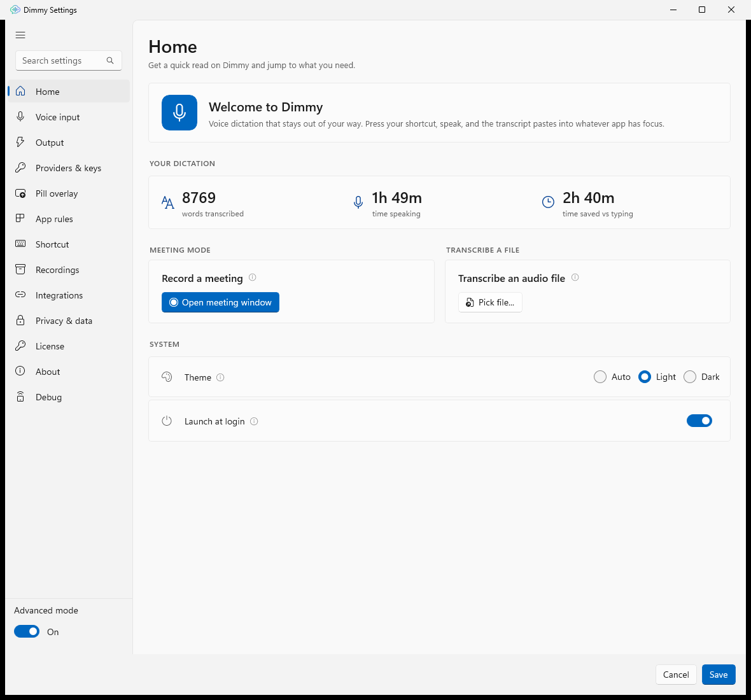Click the Launch at login power icon
The width and height of the screenshot is (751, 700).
(x=167, y=421)
